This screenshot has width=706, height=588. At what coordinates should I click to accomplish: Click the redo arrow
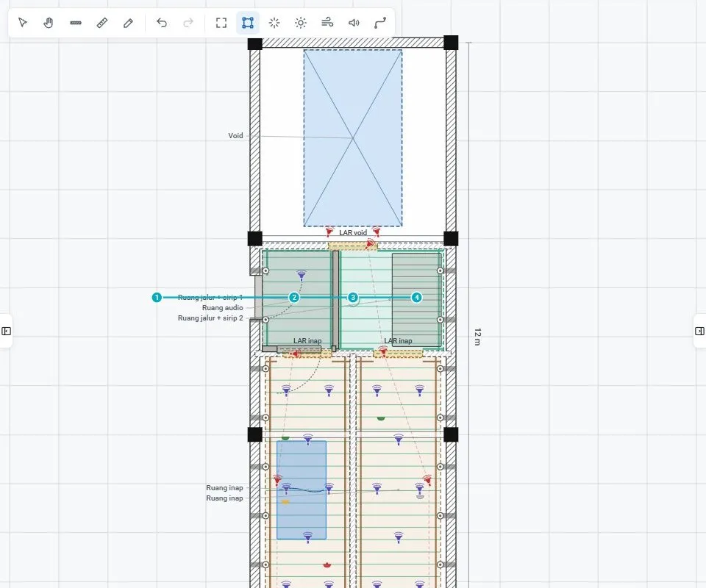[x=188, y=23]
